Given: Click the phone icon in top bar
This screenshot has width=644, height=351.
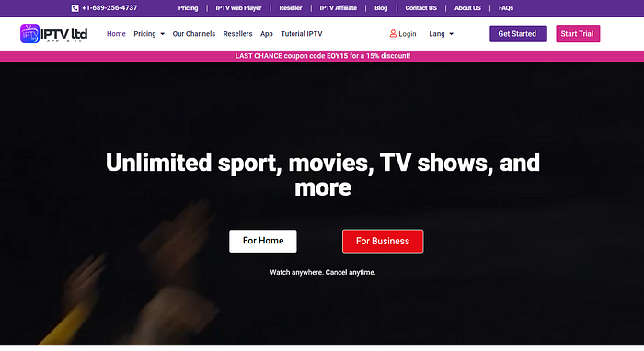Looking at the screenshot, I should tap(75, 8).
